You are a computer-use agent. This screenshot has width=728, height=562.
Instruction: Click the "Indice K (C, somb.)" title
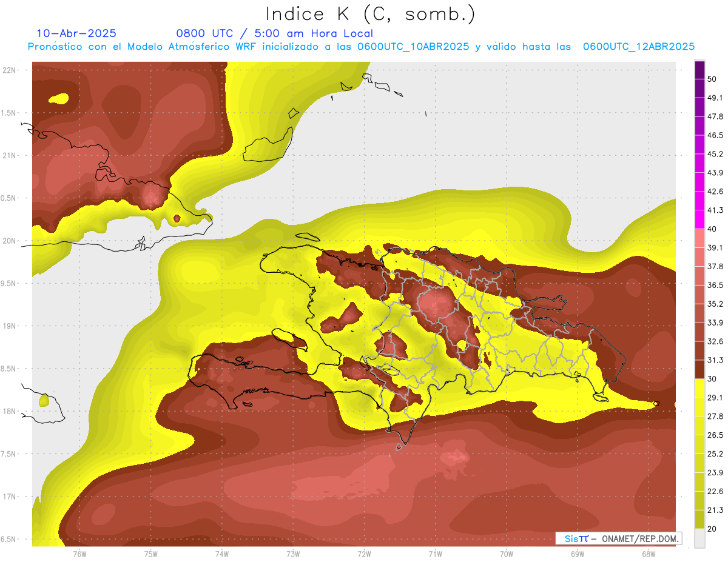(370, 14)
